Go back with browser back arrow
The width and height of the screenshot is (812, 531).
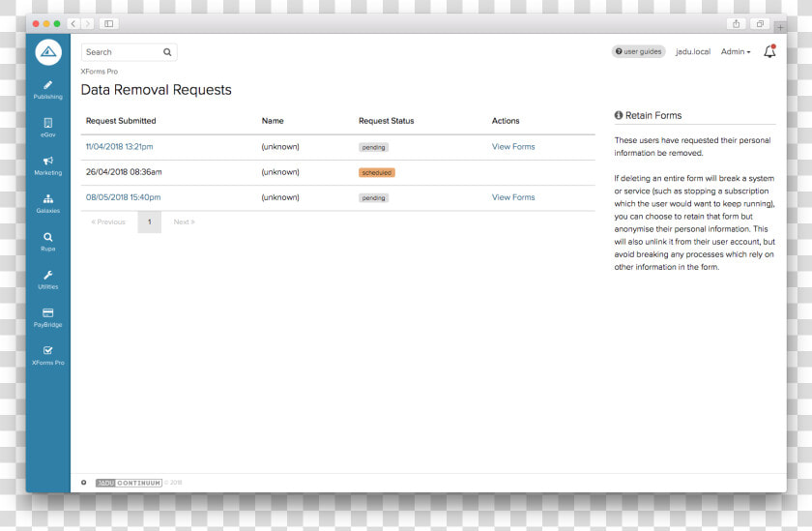[x=73, y=24]
